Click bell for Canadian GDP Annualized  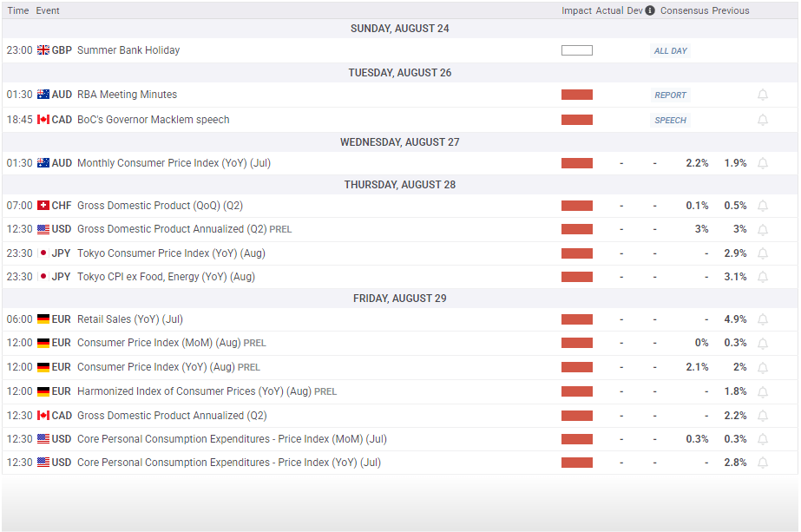tap(763, 416)
